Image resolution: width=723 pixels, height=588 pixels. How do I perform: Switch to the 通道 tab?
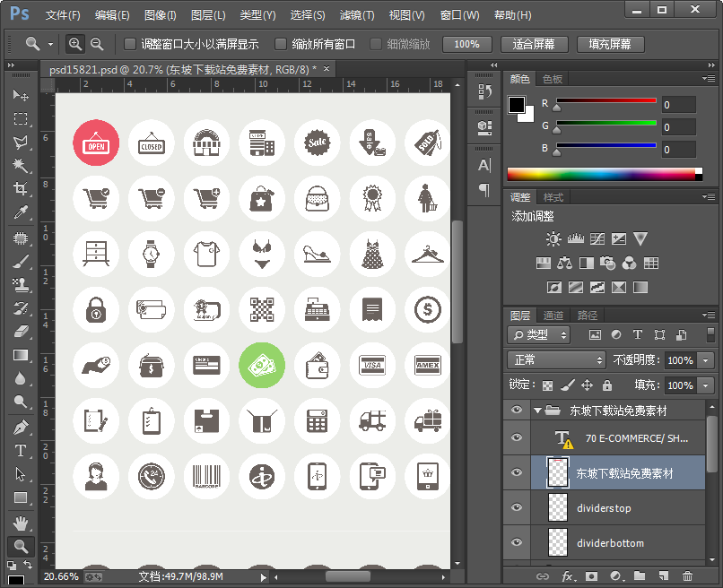click(553, 316)
